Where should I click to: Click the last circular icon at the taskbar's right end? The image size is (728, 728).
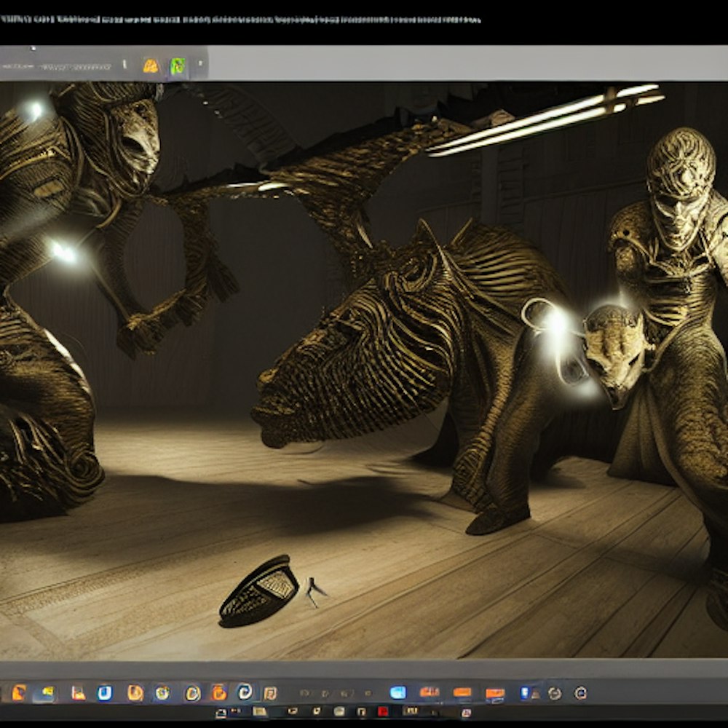coord(580,692)
